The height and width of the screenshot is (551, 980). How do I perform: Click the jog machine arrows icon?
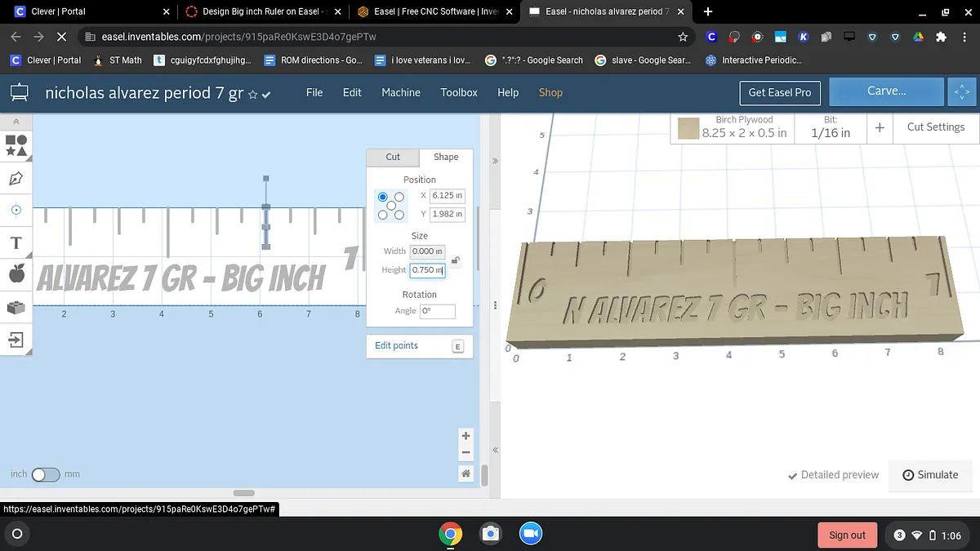[x=962, y=92]
